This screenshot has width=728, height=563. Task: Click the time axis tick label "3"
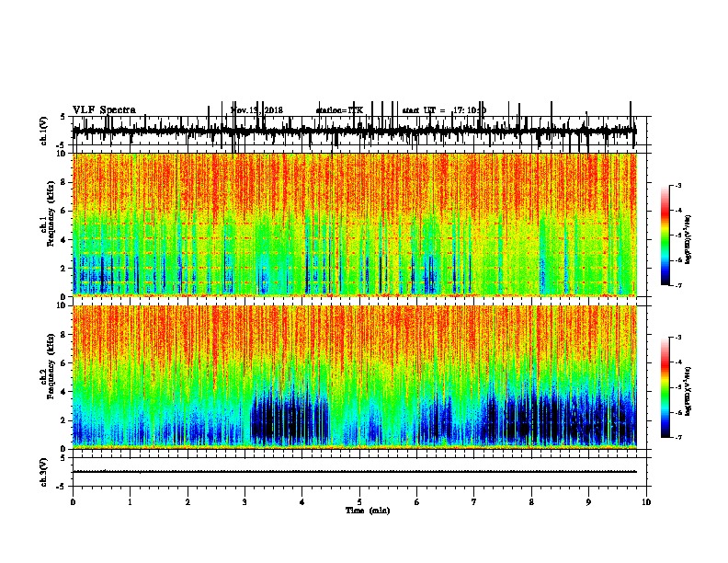pyautogui.click(x=245, y=502)
